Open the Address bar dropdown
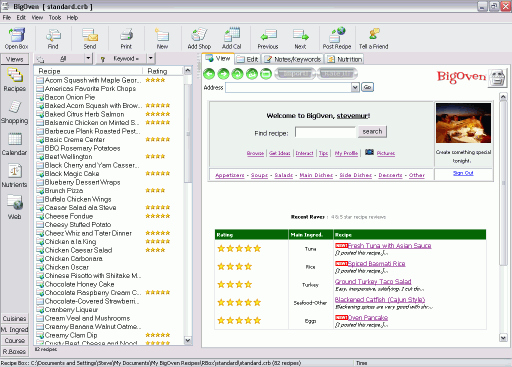 pyautogui.click(x=355, y=87)
